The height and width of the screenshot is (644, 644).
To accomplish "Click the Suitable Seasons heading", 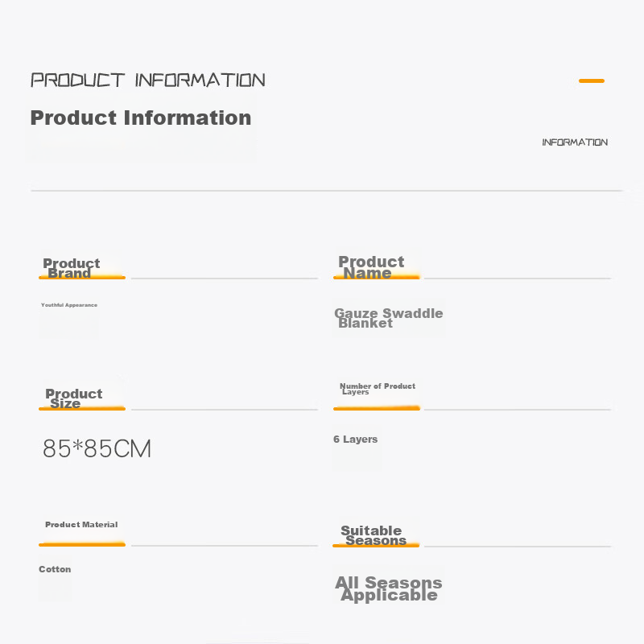I will click(x=374, y=535).
